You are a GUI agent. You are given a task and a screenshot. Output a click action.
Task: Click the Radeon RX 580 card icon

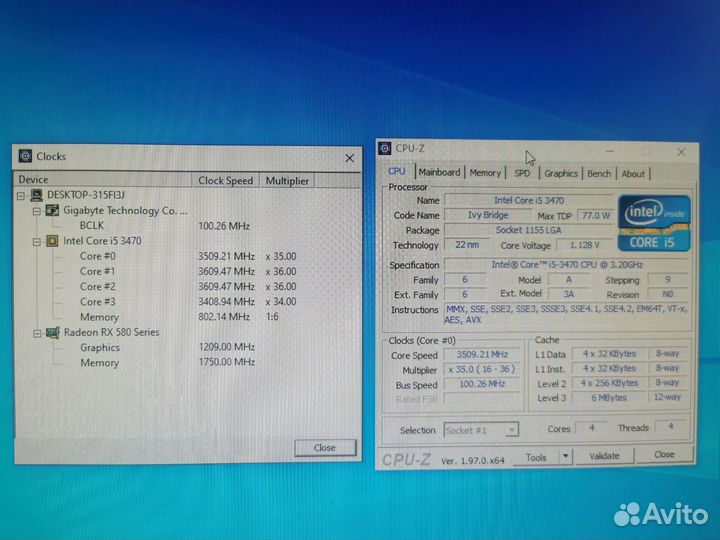52,332
